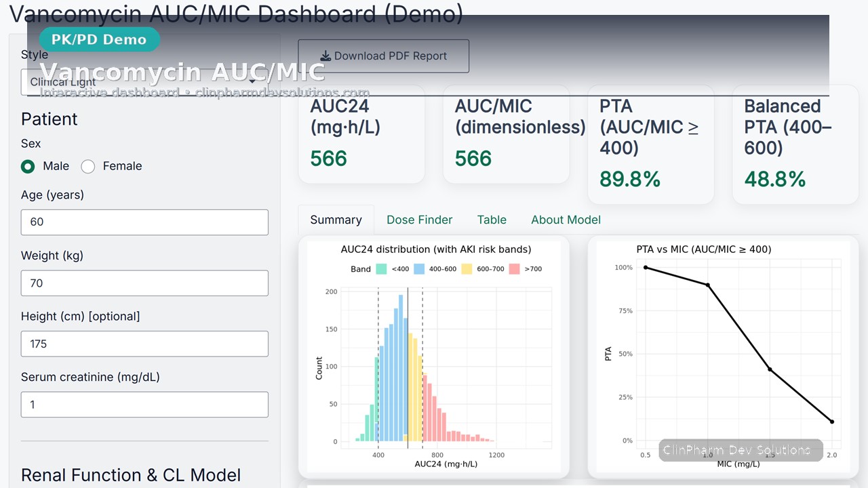
Task: Click the Height (cm) optional input field
Action: (x=144, y=344)
